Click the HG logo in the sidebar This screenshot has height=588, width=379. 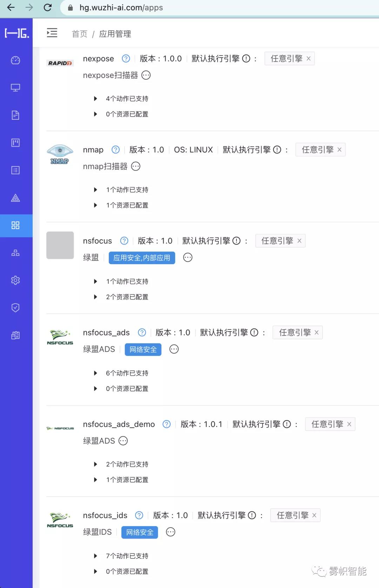click(16, 33)
